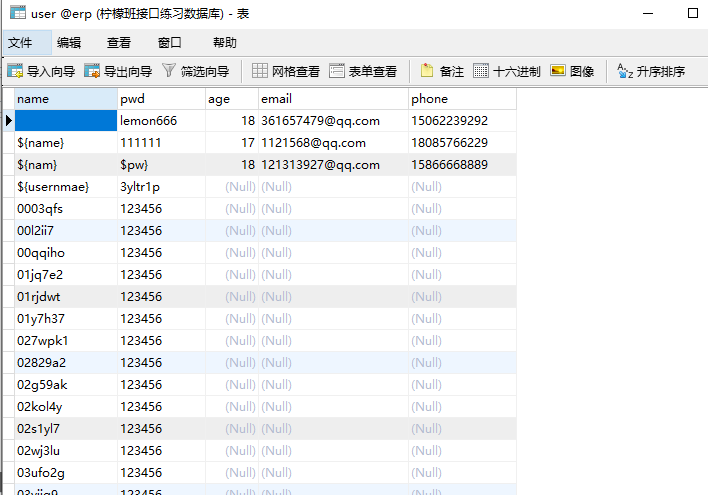
Task: Click the 导出向导 export wizard icon
Action: 92,71
